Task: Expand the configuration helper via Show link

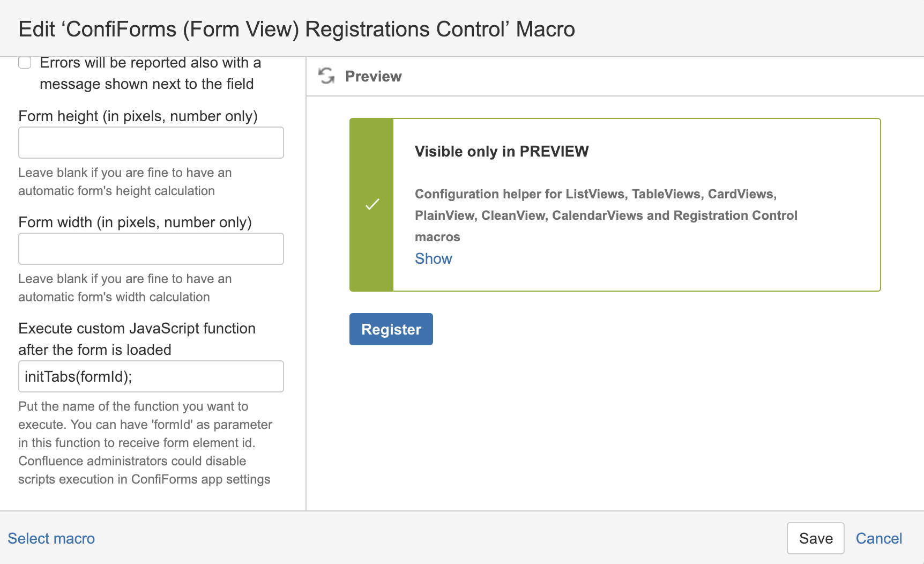Action: 434,258
